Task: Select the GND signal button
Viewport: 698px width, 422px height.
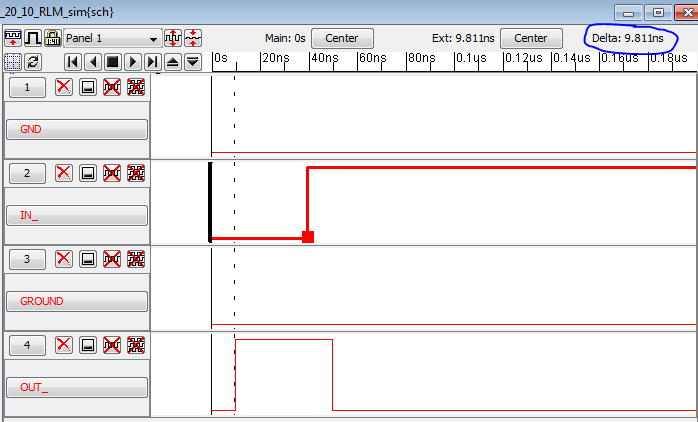Action: tap(77, 130)
